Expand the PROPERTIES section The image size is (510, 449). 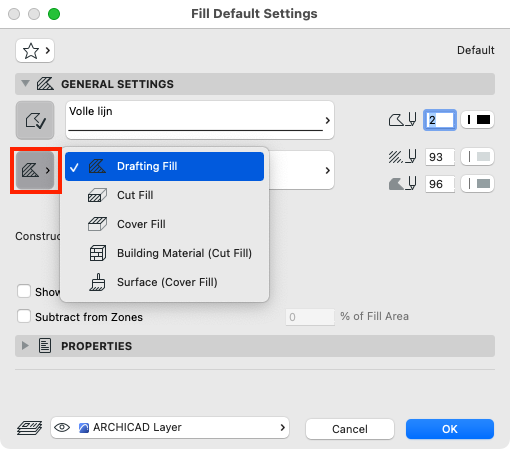(x=25, y=346)
